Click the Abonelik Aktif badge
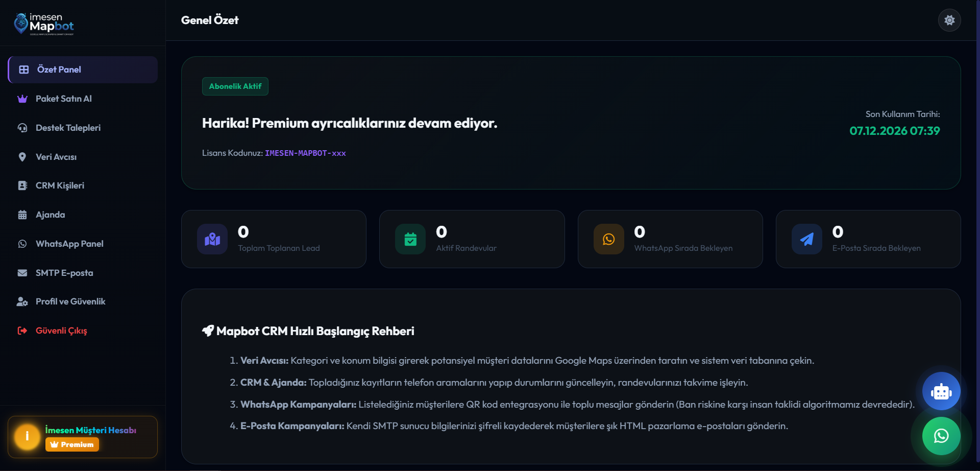The image size is (980, 471). point(235,86)
